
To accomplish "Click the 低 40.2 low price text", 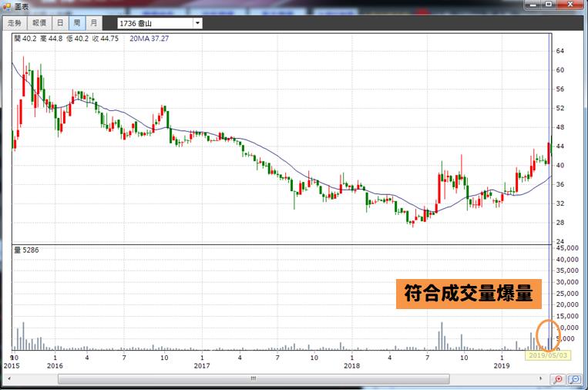I will click(x=77, y=39).
